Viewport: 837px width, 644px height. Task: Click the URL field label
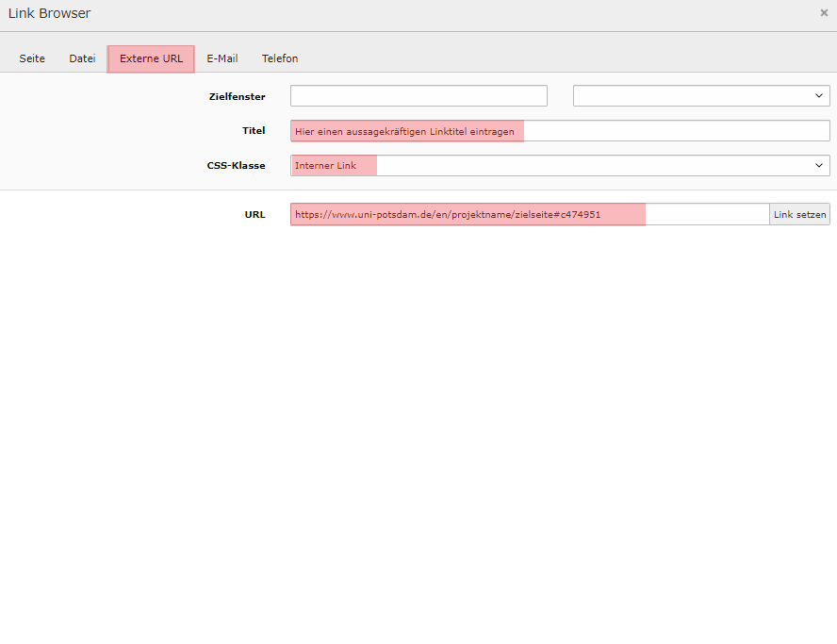pyautogui.click(x=254, y=215)
